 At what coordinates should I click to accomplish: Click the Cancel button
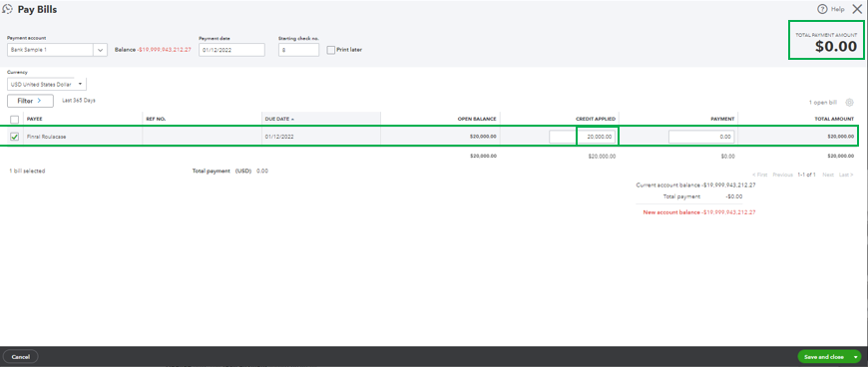21,357
